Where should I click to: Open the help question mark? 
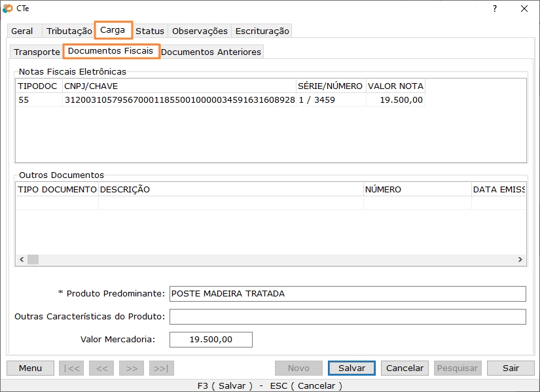495,9
